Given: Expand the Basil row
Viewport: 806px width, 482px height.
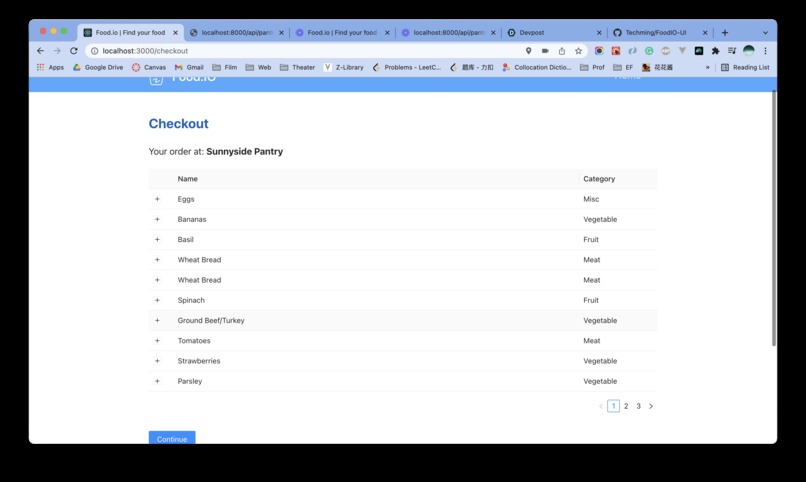Looking at the screenshot, I should tap(157, 239).
